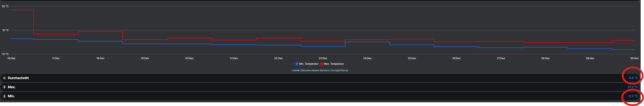
Task: Click the -6.2 °C minimum value
Action: click(632, 96)
